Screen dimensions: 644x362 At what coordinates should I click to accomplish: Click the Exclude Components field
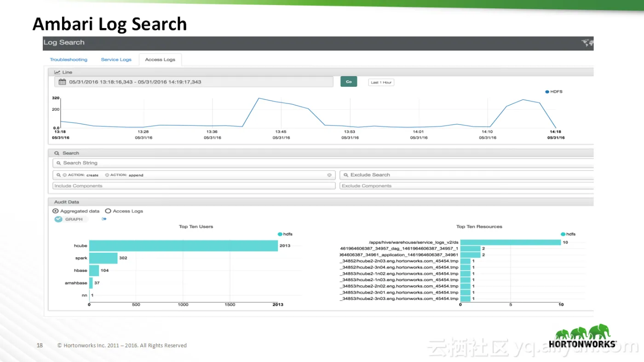click(466, 186)
